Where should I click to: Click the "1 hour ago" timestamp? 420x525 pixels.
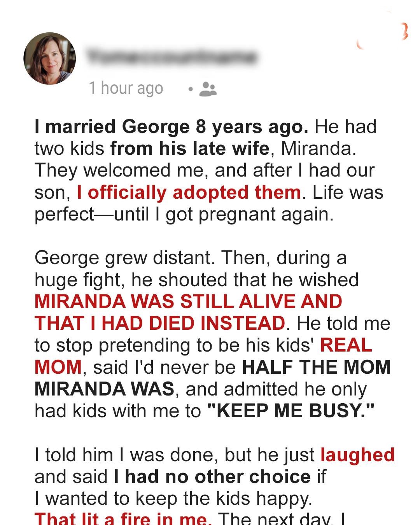pyautogui.click(x=126, y=88)
